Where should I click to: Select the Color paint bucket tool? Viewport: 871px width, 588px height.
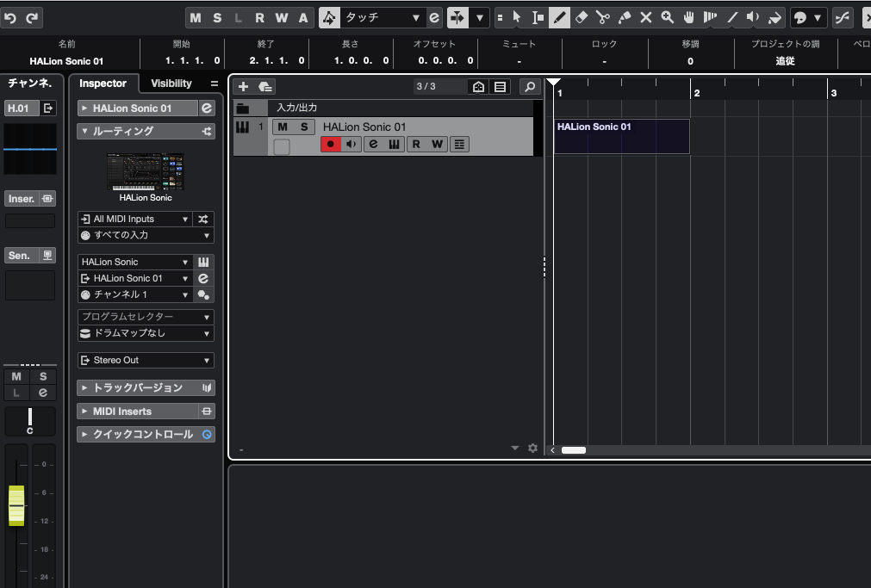(775, 18)
